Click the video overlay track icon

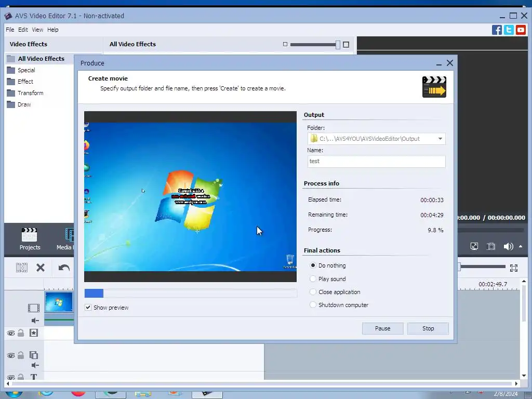click(34, 355)
